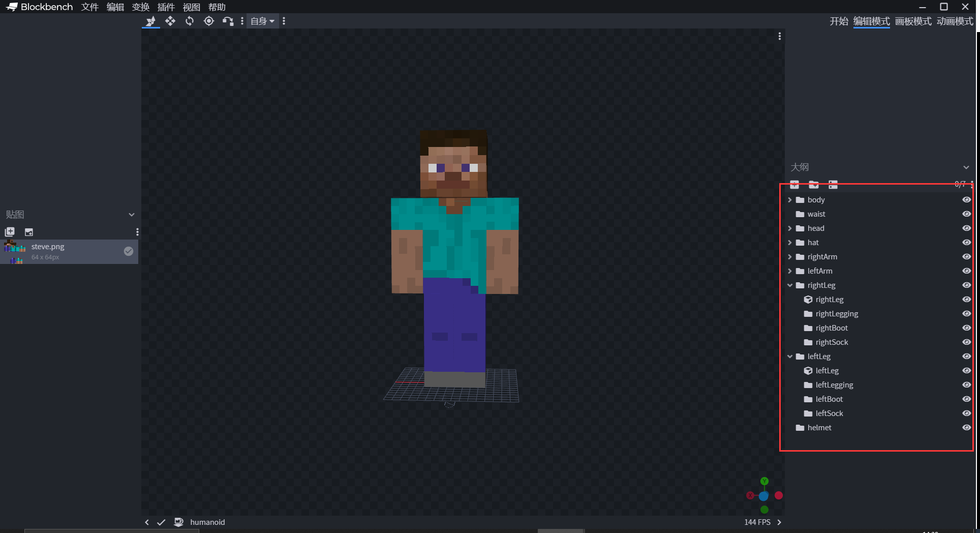This screenshot has height=533, width=980.
Task: Open the viewport three-dot menu
Action: click(779, 36)
